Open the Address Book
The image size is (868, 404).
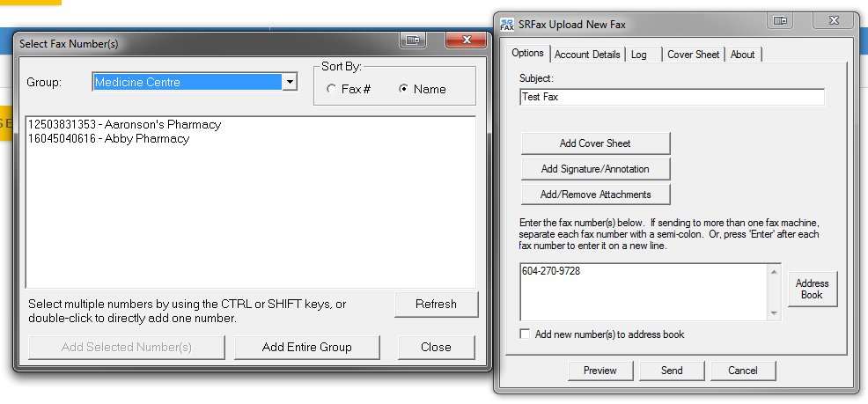point(812,289)
